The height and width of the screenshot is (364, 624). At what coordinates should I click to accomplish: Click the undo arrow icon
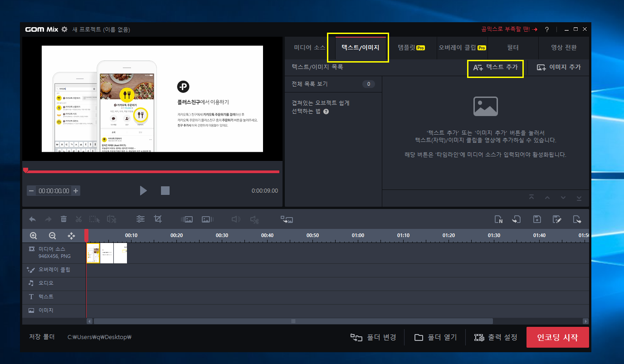pyautogui.click(x=33, y=219)
